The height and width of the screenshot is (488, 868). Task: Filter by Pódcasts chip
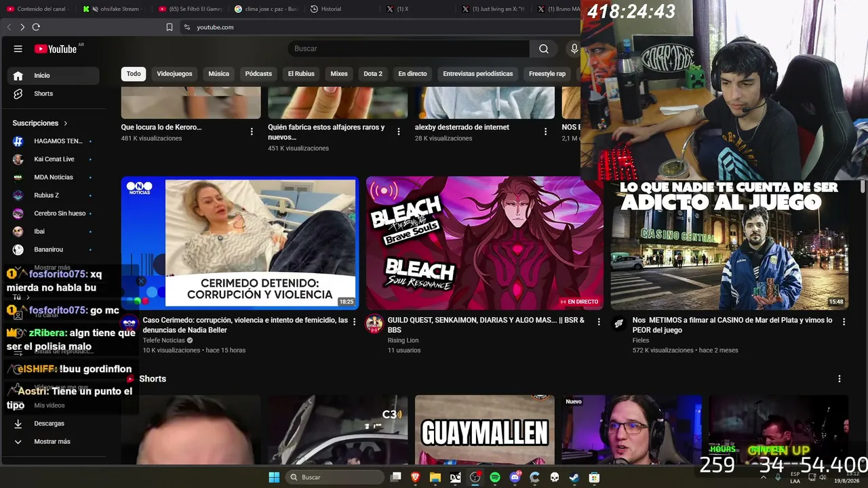(258, 74)
